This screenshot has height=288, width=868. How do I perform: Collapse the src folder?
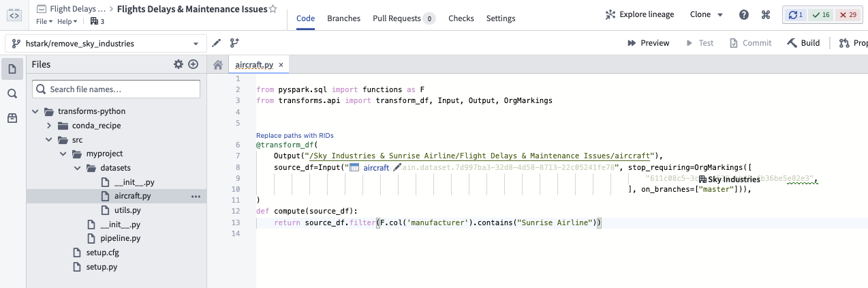pos(49,140)
